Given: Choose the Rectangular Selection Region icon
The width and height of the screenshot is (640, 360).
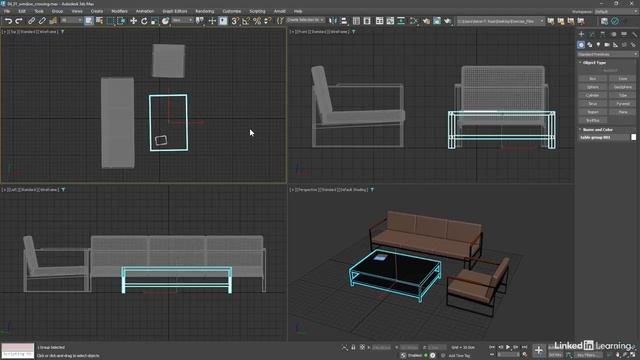Looking at the screenshot, I should [x=110, y=20].
